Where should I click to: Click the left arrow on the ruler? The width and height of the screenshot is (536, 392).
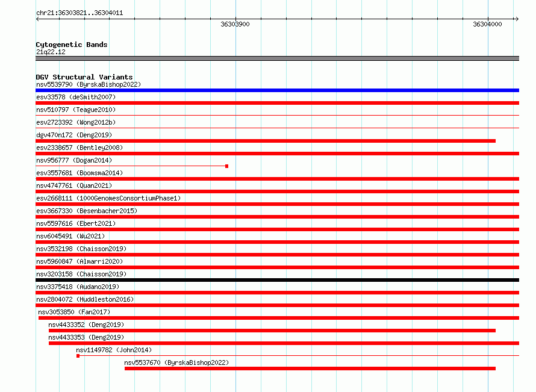38,19
